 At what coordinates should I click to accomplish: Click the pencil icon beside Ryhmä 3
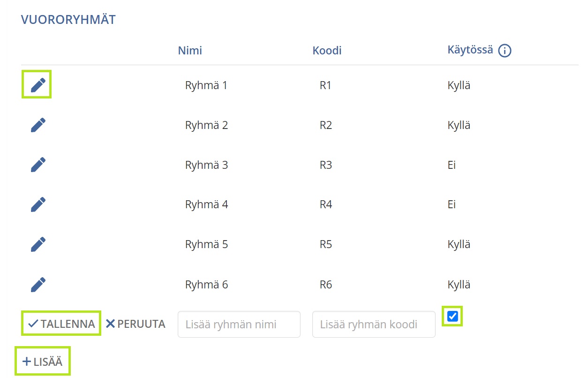(37, 164)
